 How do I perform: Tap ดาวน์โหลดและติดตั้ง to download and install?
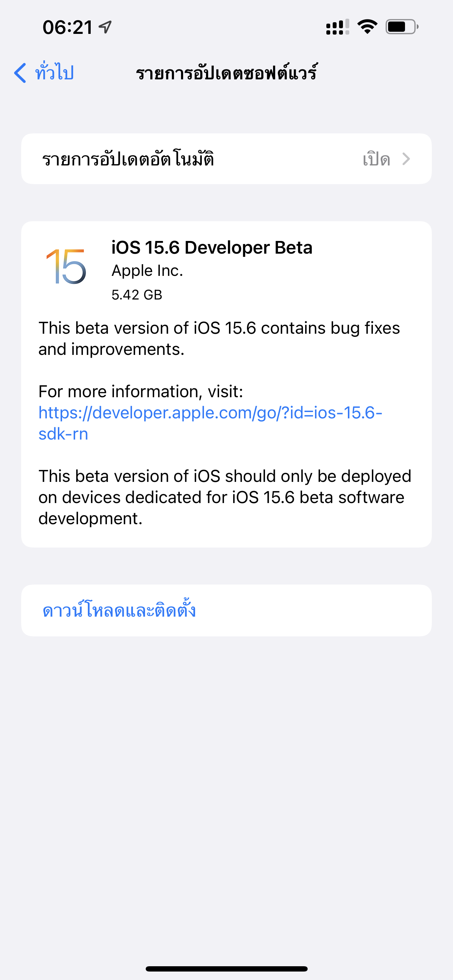pyautogui.click(x=119, y=610)
